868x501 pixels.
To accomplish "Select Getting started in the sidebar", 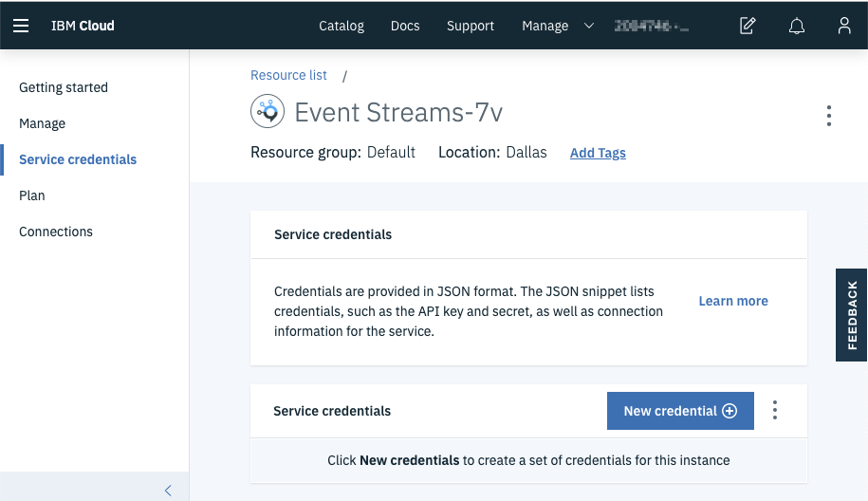I will point(64,87).
